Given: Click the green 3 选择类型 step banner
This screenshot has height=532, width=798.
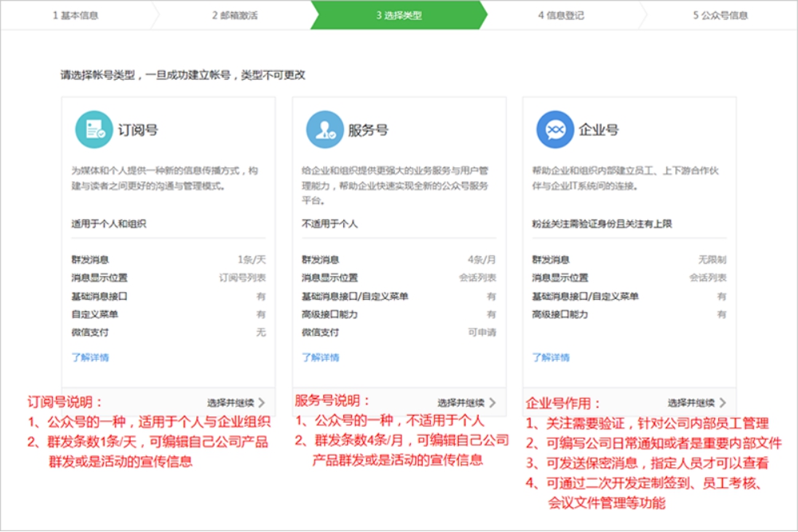Looking at the screenshot, I should 399,14.
